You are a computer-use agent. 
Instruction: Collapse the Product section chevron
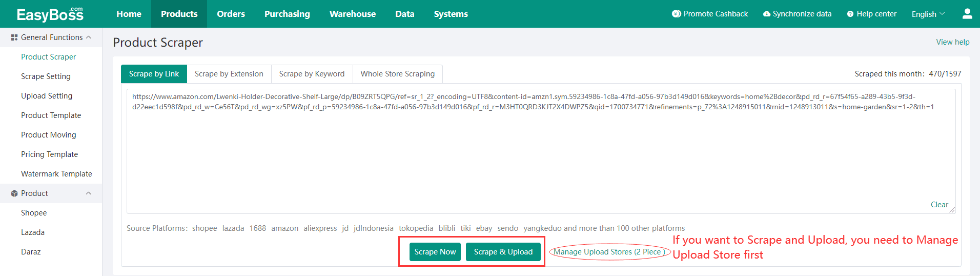(89, 193)
